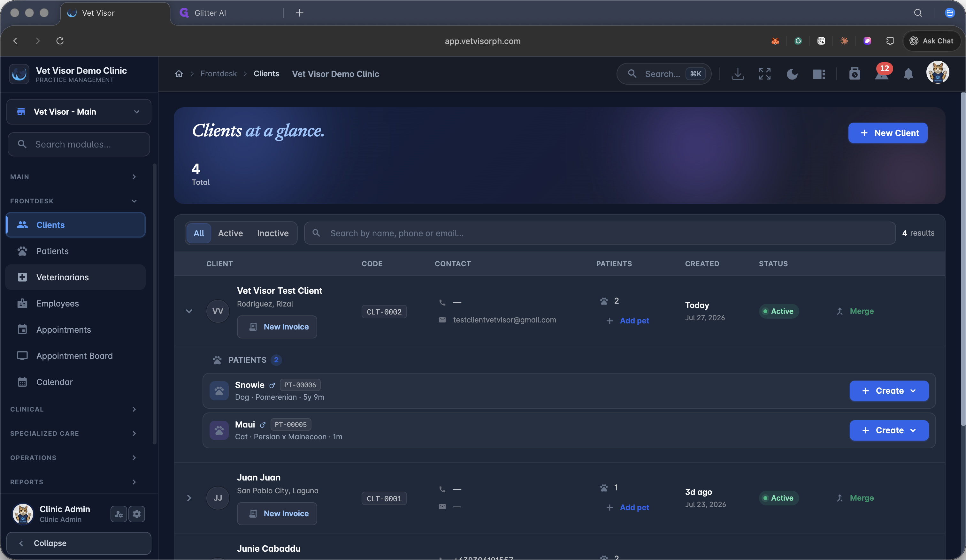Click the switch user icon beside Clinic Admin

[119, 514]
